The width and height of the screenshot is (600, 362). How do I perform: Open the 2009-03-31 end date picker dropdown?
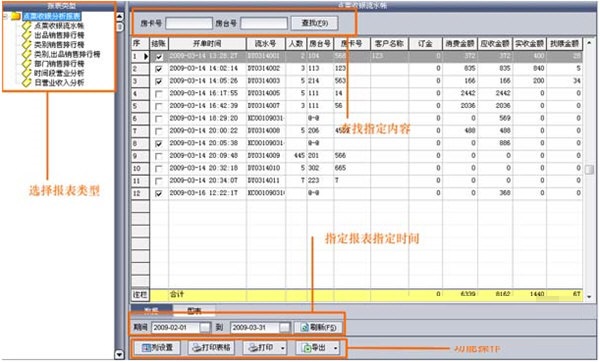coord(284,328)
